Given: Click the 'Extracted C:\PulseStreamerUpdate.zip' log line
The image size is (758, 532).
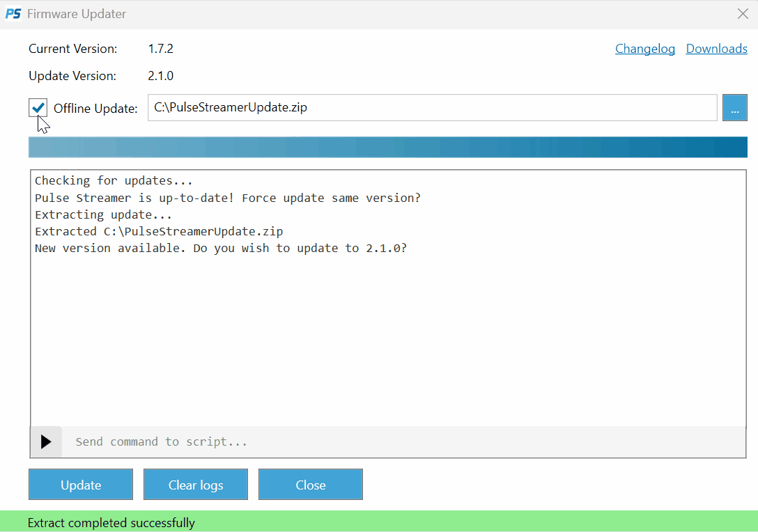Looking at the screenshot, I should 159,231.
